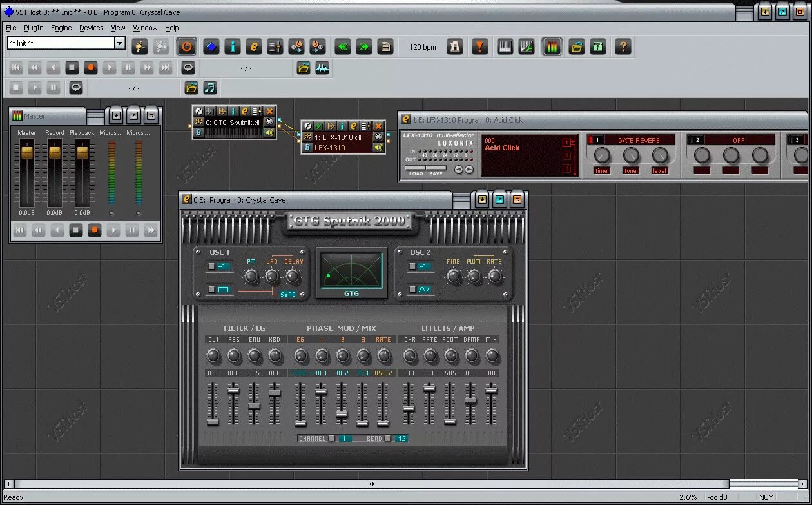Open folder icon in recorder toolbar row
Image resolution: width=812 pixels, height=505 pixels.
click(304, 68)
